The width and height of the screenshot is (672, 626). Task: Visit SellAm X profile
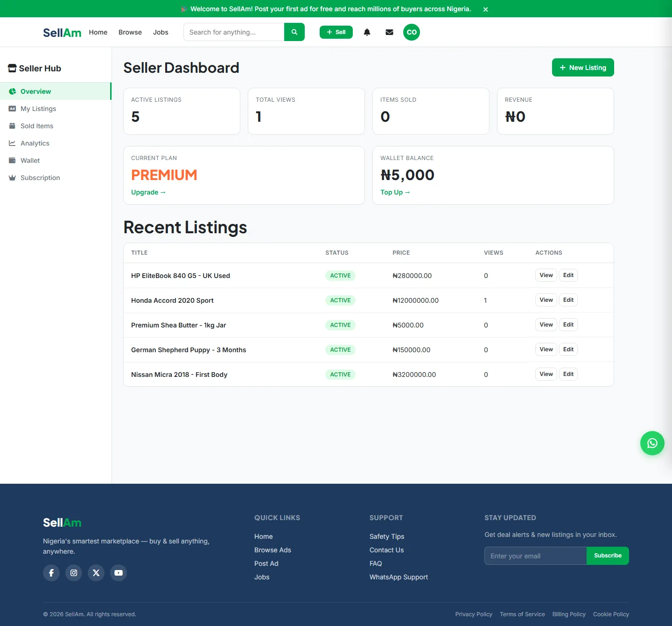coord(96,573)
